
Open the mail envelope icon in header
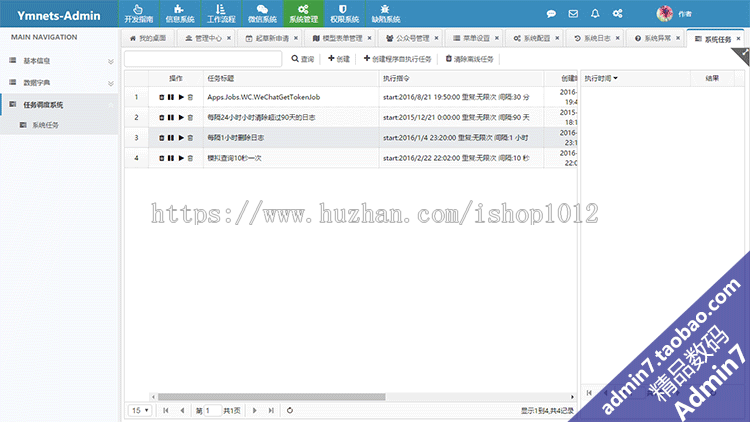(x=573, y=13)
